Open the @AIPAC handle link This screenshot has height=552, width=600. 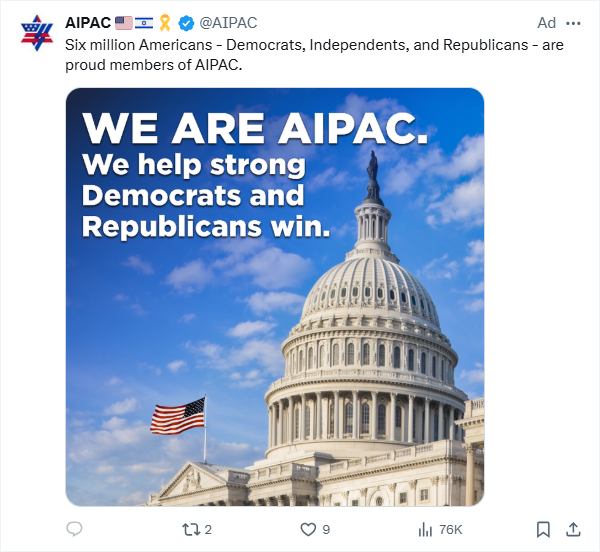230,23
